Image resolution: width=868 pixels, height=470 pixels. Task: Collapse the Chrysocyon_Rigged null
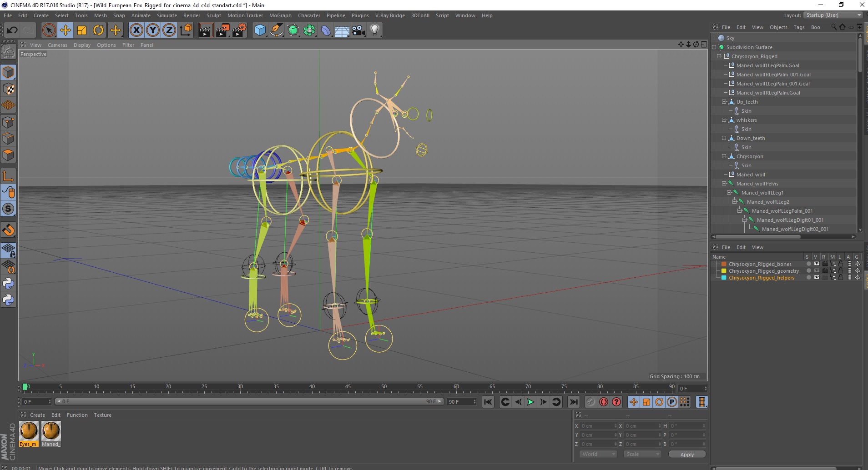(719, 56)
